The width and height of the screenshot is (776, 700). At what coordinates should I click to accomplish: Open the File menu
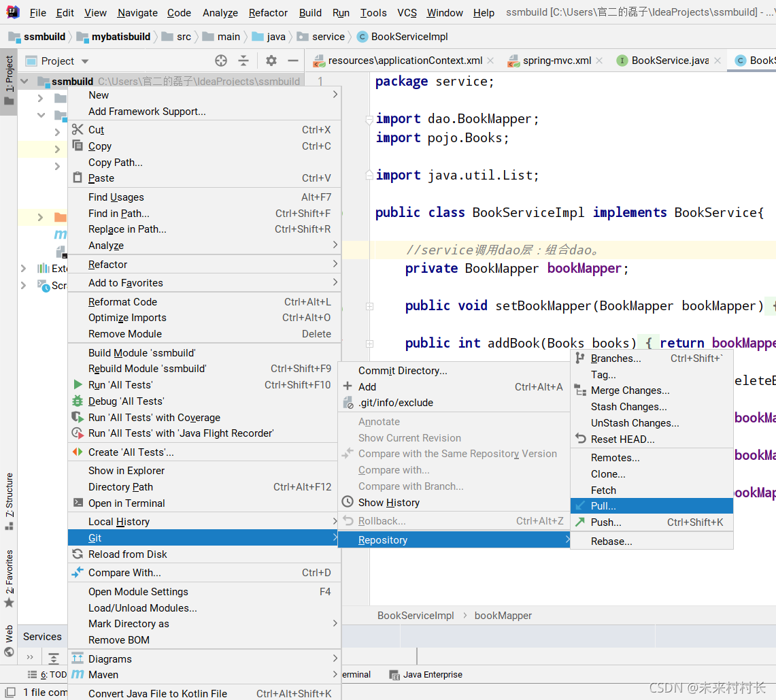click(37, 12)
